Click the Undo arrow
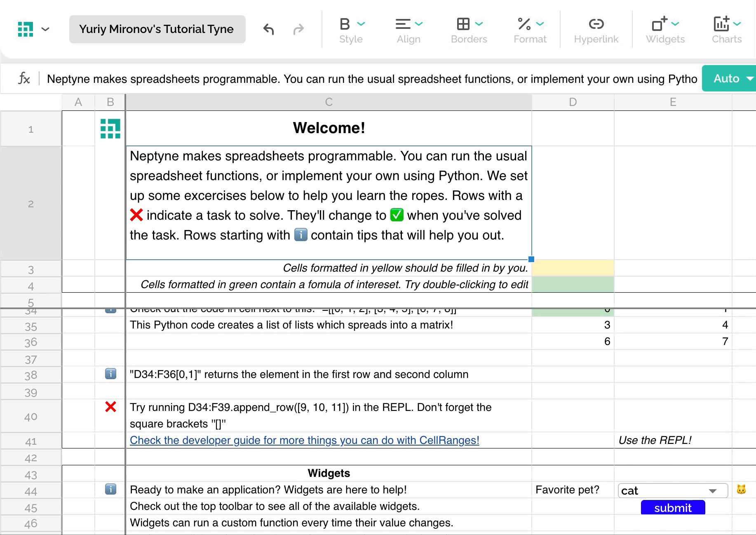Screen dimensions: 756x535 coord(269,29)
